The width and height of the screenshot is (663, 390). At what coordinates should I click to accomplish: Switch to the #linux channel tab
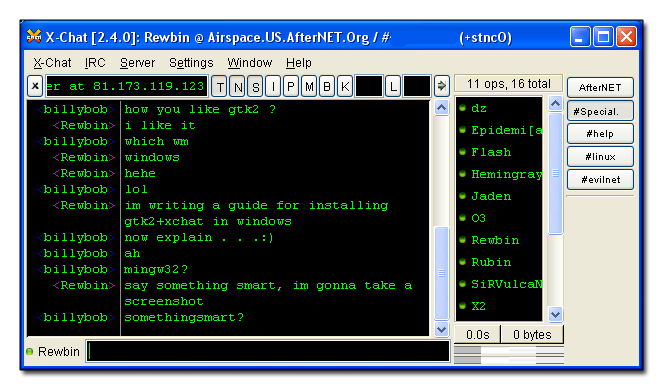[600, 157]
